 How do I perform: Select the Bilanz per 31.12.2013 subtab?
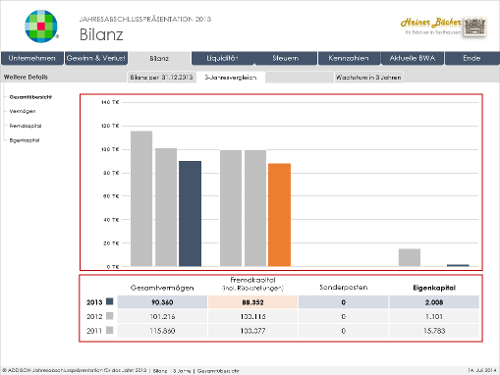pyautogui.click(x=161, y=77)
